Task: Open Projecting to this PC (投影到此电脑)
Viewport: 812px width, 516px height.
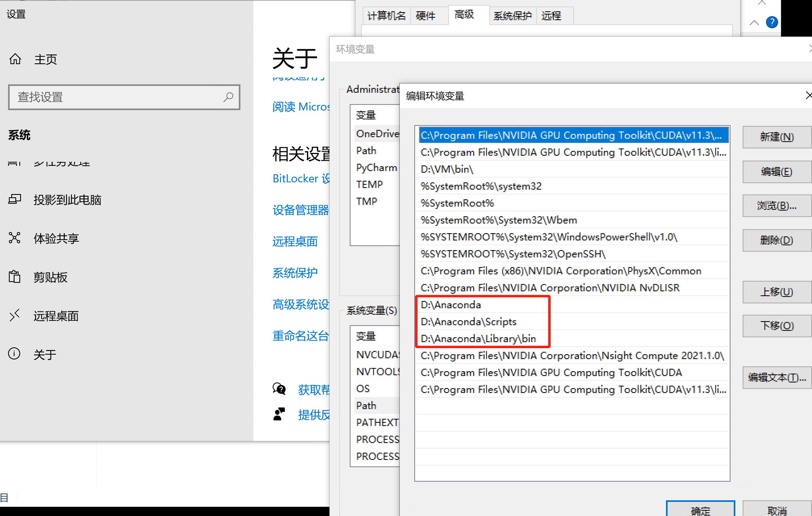Action: [67, 200]
